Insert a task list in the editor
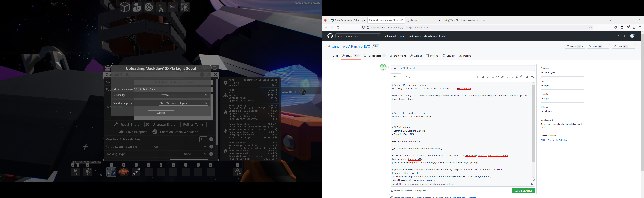 [x=517, y=77]
